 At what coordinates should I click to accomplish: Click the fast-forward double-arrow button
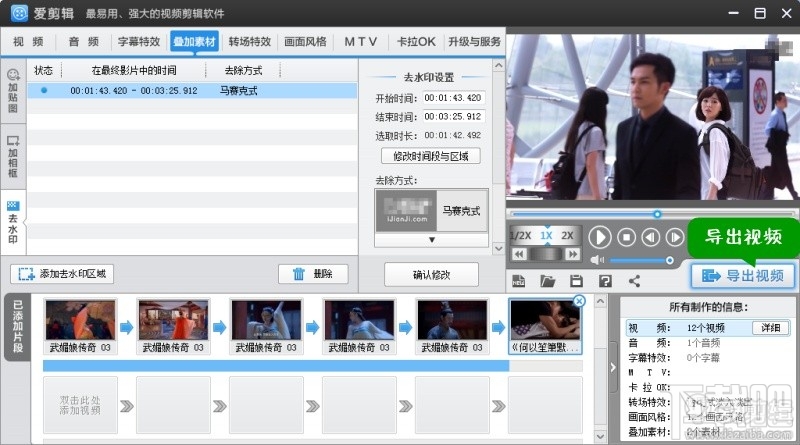573,254
